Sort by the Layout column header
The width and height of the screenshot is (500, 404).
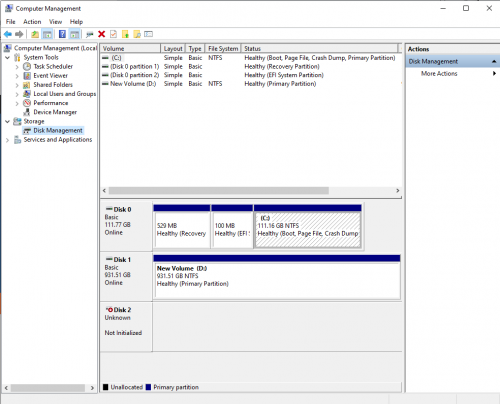[x=173, y=49]
